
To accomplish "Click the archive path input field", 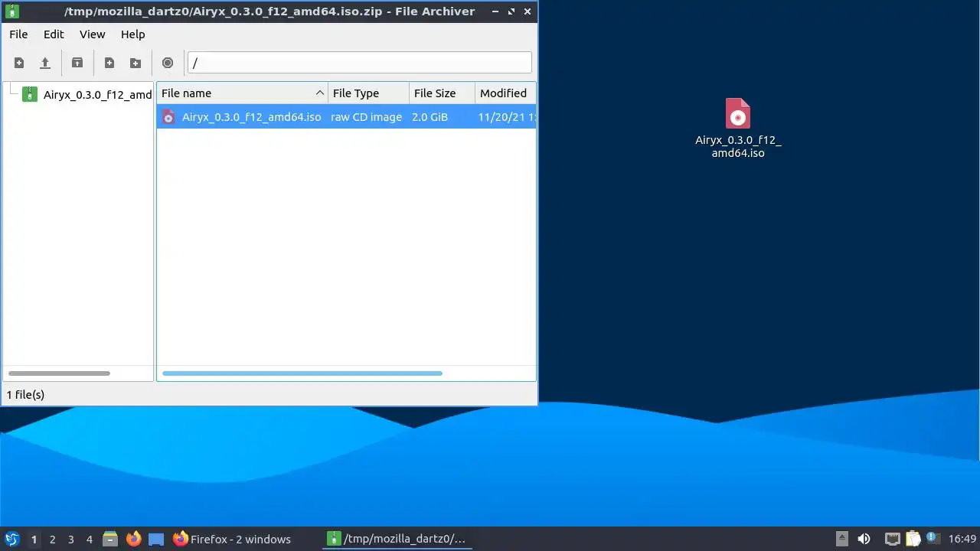I will point(360,63).
